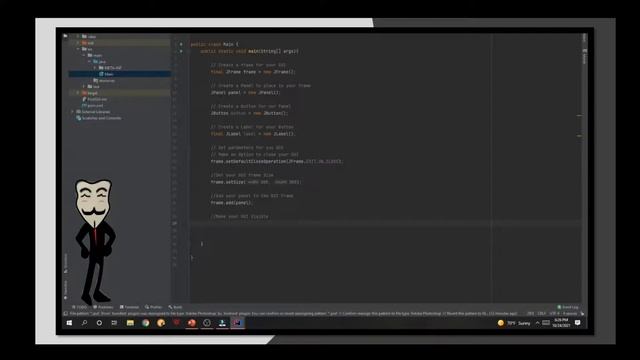Click the run gutter icon beside main method
This screenshot has height=360, width=640.
click(x=181, y=51)
